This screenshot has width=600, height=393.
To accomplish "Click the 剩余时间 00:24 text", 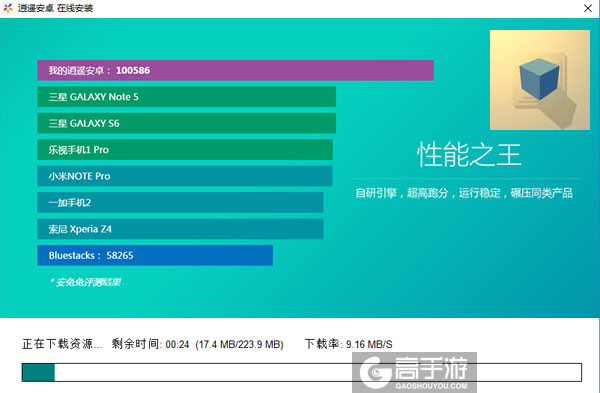I will pos(150,344).
